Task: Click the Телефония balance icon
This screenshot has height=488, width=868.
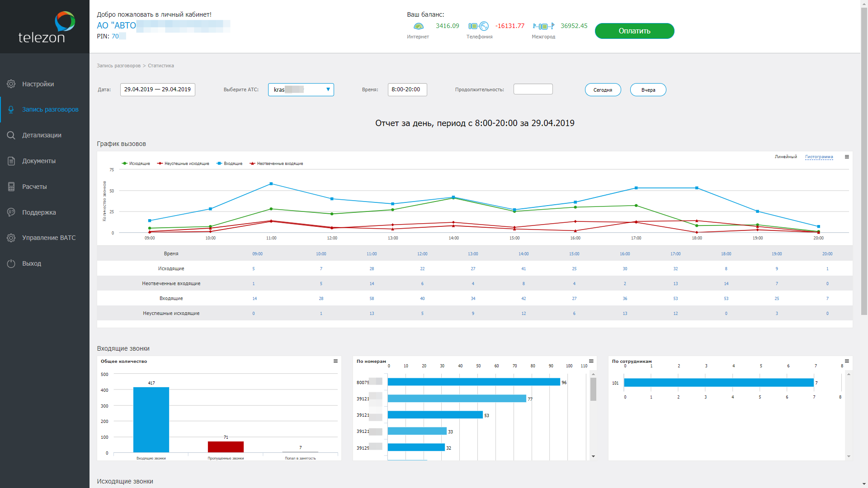Action: pos(479,26)
